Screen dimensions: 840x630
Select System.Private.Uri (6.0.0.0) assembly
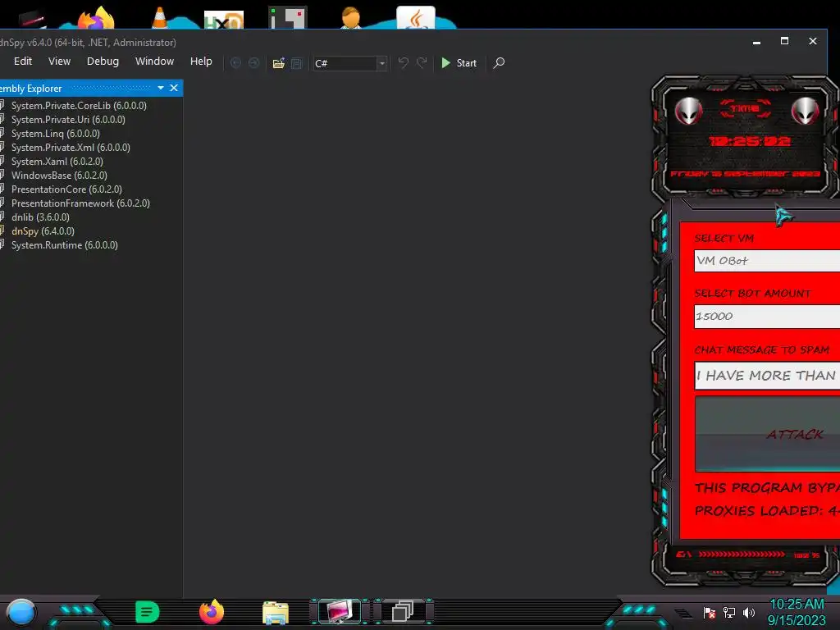pyautogui.click(x=68, y=120)
